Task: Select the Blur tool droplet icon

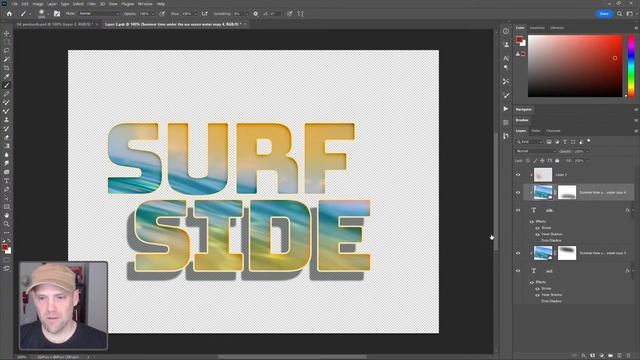Action: tap(7, 155)
